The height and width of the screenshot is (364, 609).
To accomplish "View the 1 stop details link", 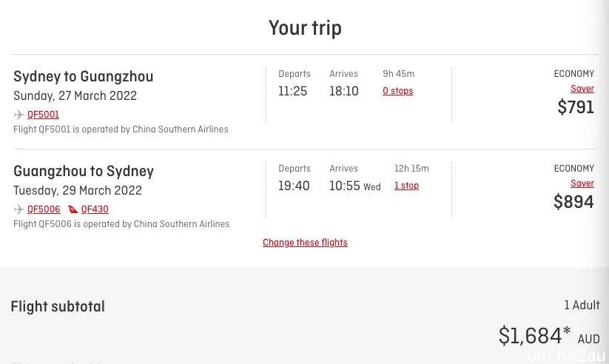I will coord(407,186).
